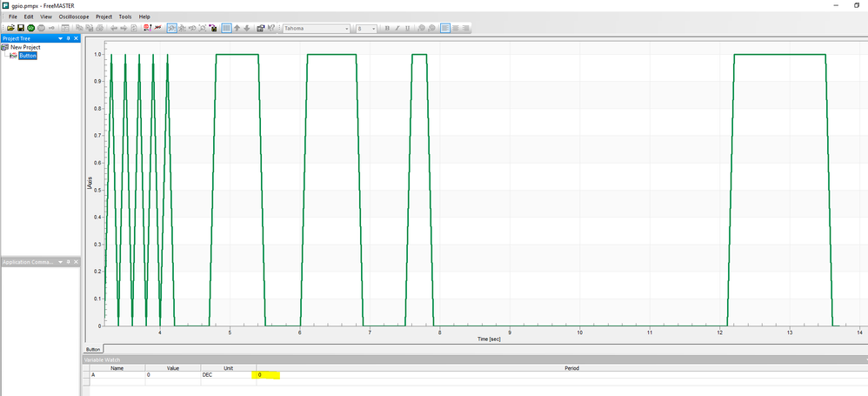
Task: Toggle the align left text icon
Action: pyautogui.click(x=445, y=28)
